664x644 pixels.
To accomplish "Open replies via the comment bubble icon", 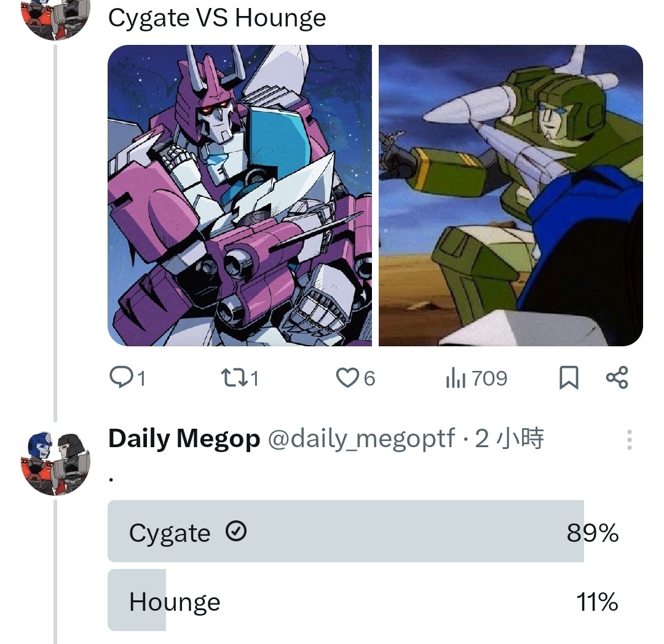I will 121,378.
